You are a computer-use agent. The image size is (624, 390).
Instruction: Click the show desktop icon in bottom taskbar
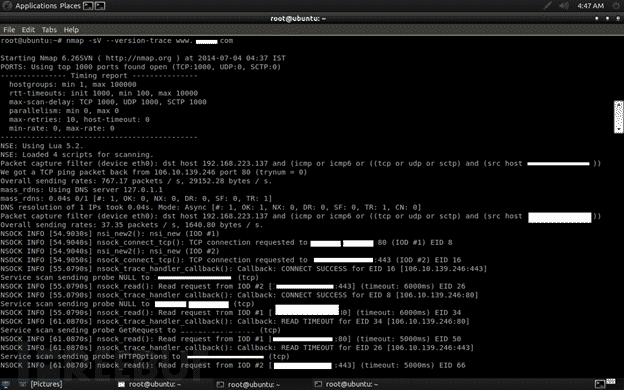coord(7,384)
